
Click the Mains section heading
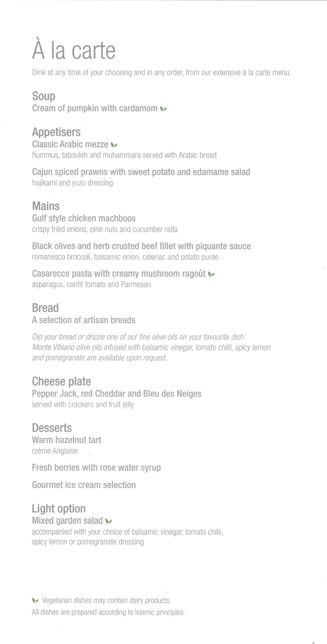(46, 206)
